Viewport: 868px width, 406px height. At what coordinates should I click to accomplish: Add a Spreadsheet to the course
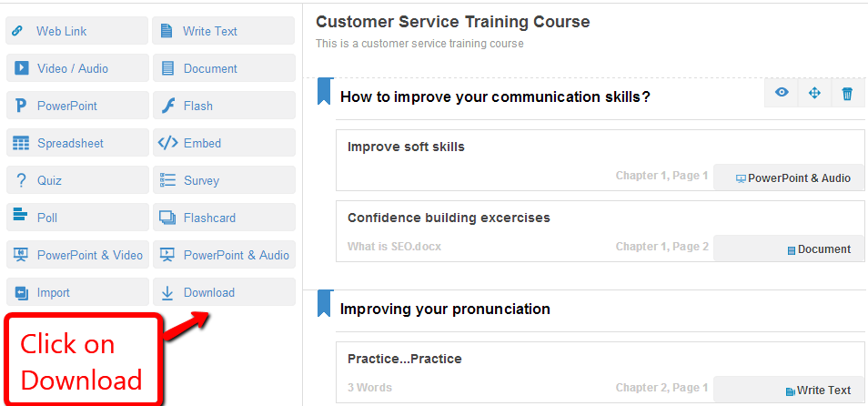76,143
